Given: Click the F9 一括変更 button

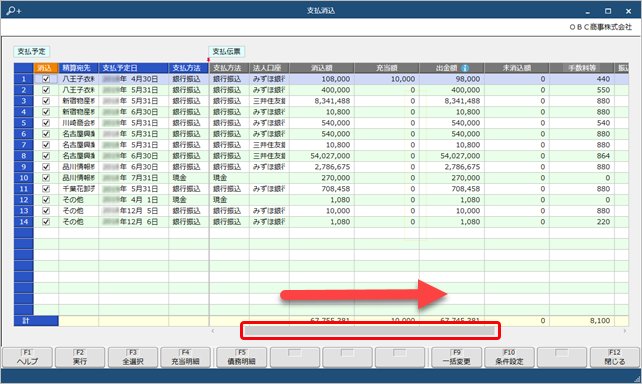Looking at the screenshot, I should 456,357.
